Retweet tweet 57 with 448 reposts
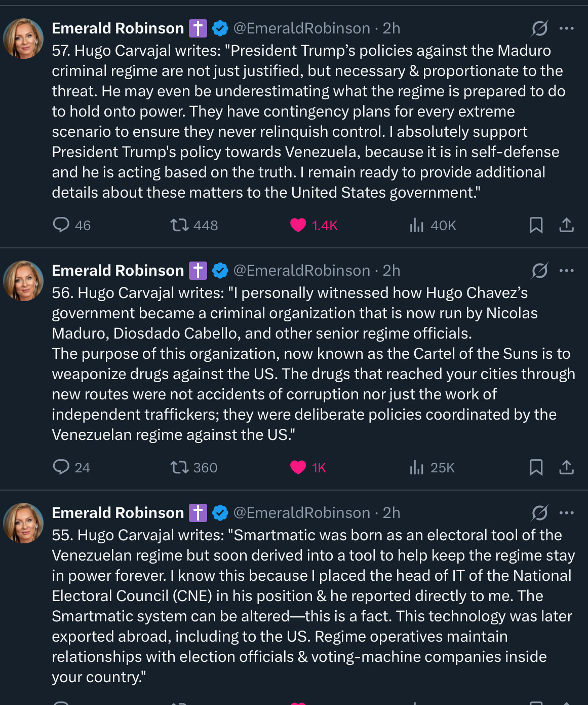The image size is (588, 705). click(x=179, y=225)
